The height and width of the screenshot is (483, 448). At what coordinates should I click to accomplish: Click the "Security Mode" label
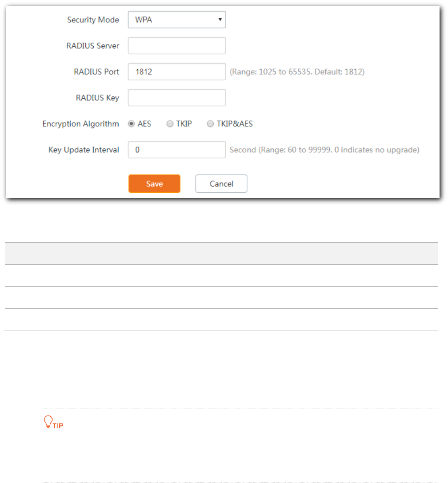pyautogui.click(x=93, y=20)
